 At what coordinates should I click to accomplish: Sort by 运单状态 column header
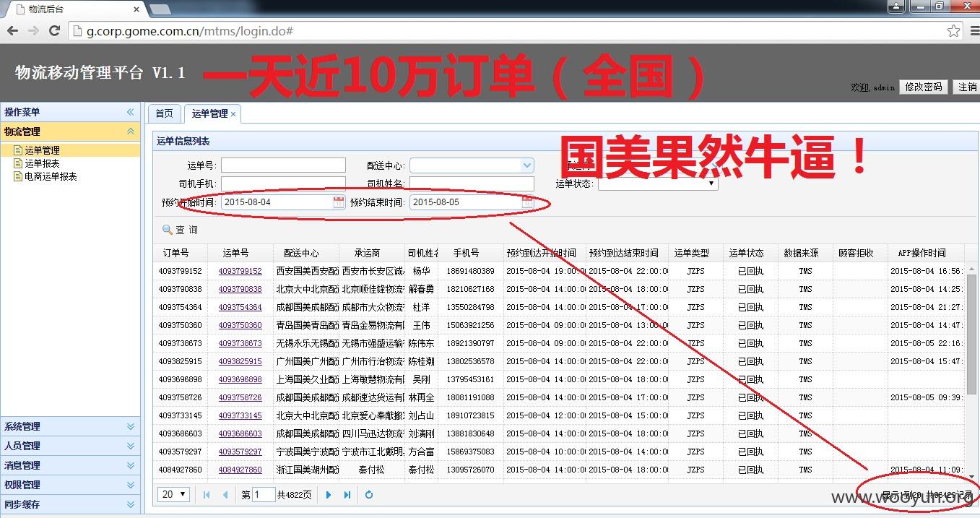(750, 253)
